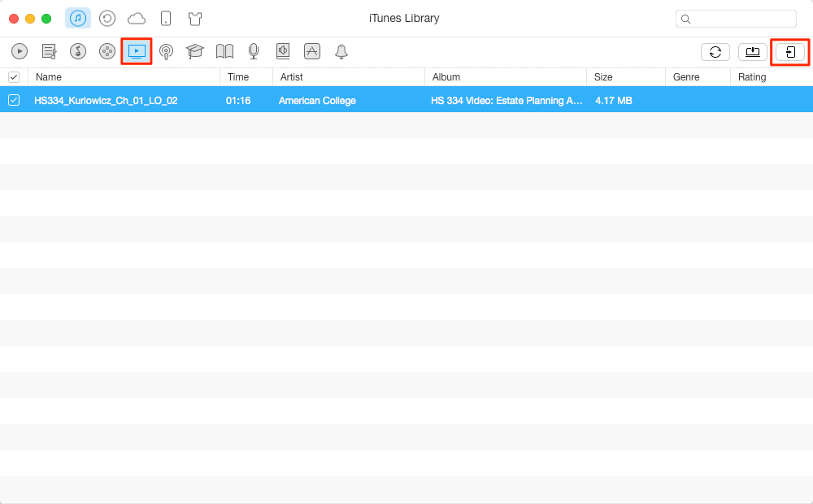Select the iTunes U graduation cap icon
This screenshot has height=504, width=813.
pyautogui.click(x=195, y=51)
